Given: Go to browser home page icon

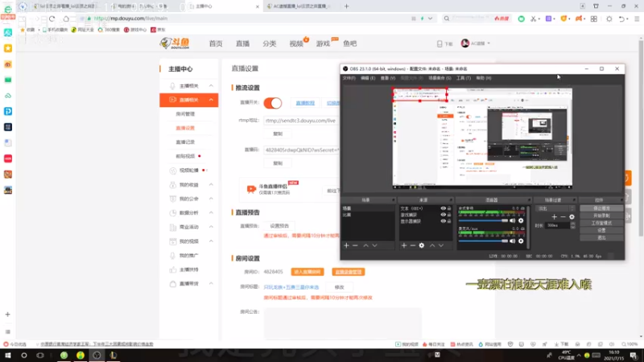Looking at the screenshot, I should pos(66,19).
